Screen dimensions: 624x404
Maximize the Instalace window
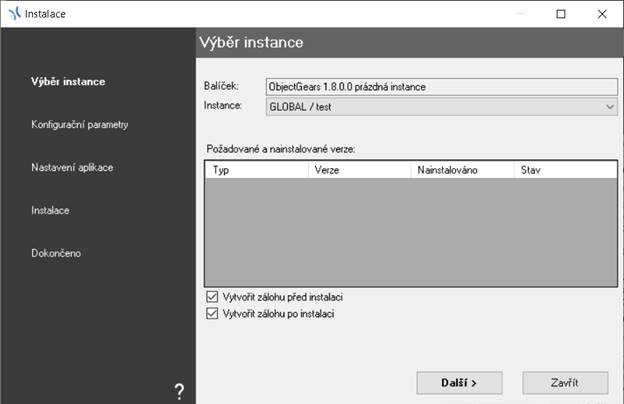(x=560, y=13)
